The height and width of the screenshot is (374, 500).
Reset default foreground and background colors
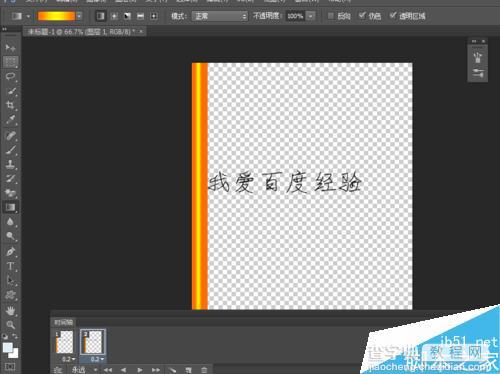[5, 336]
